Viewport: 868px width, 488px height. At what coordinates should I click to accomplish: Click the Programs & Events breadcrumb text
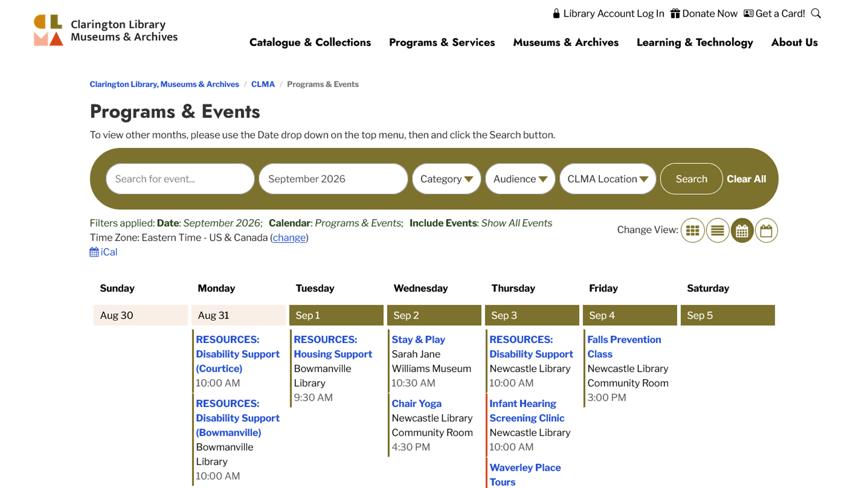coord(322,84)
